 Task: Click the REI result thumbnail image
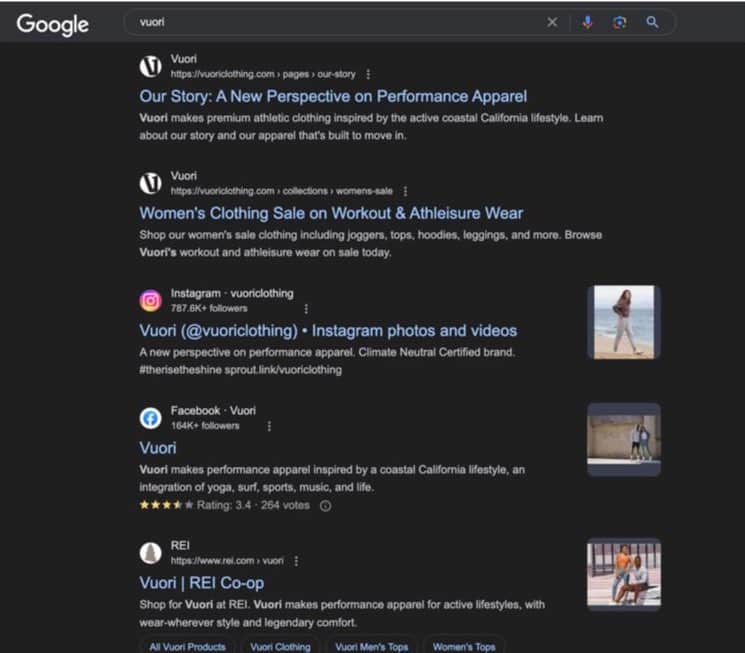coord(624,575)
